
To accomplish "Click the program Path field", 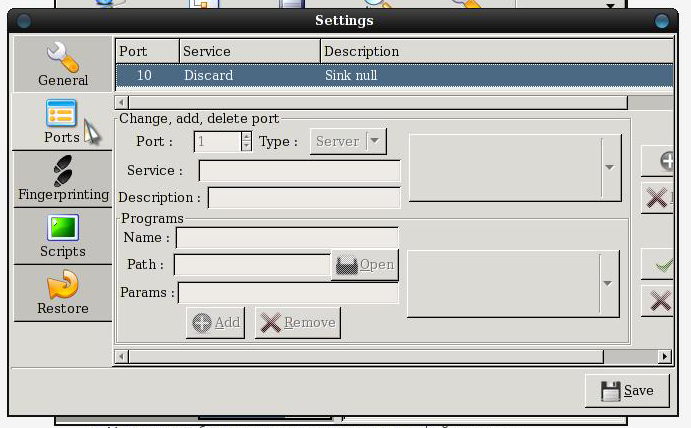I will point(253,265).
